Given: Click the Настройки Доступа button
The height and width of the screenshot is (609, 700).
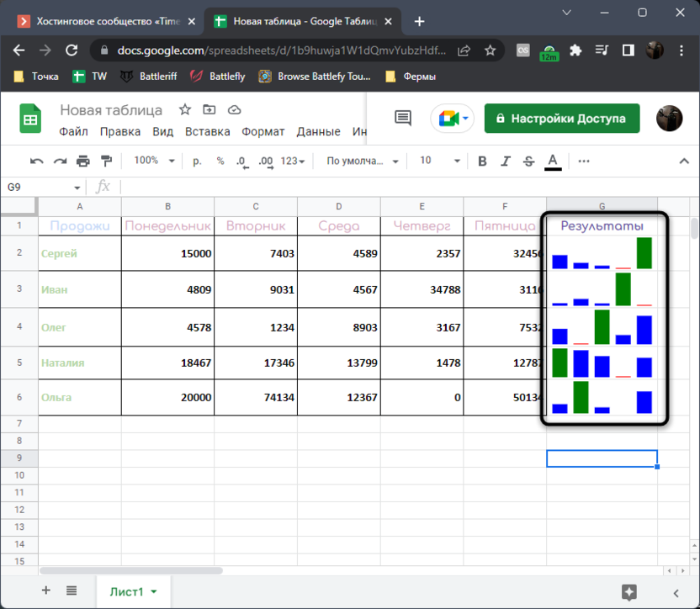Looking at the screenshot, I should (561, 119).
